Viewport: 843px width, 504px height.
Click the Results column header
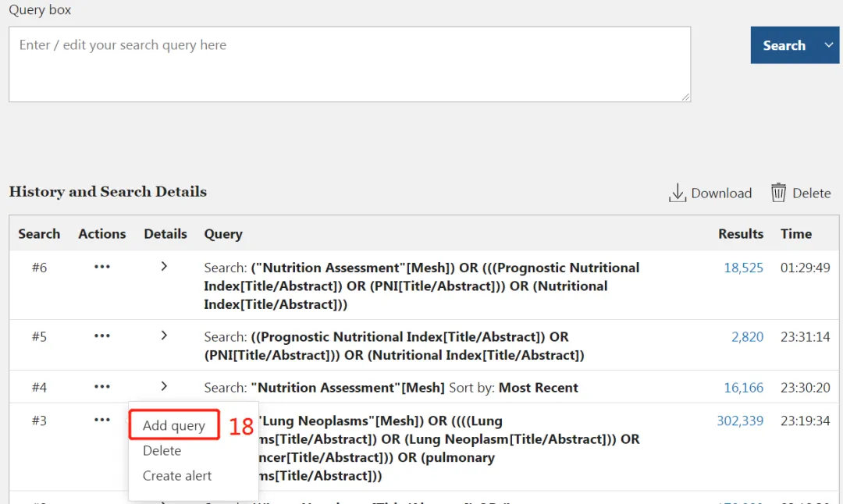[740, 234]
